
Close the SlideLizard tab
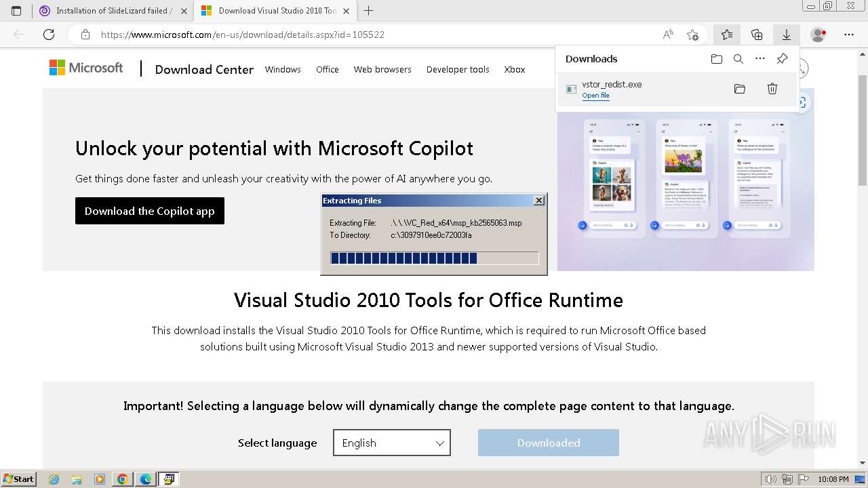[184, 11]
